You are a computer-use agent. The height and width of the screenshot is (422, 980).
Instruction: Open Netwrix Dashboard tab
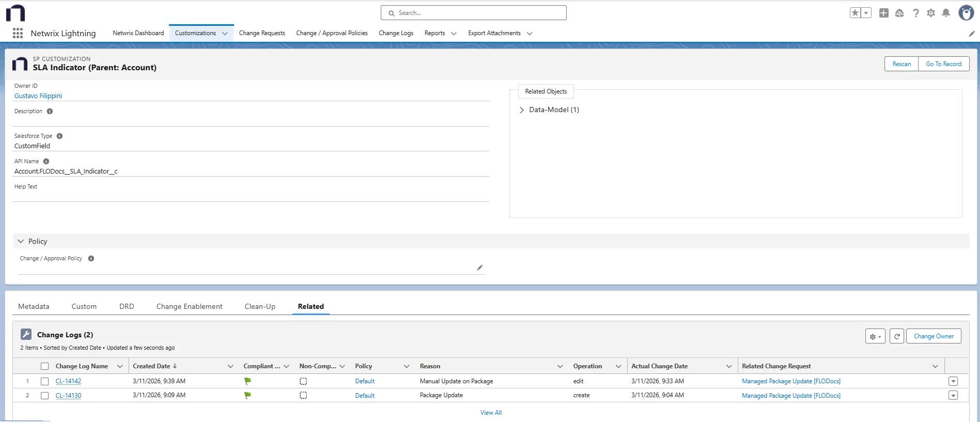[x=138, y=33]
